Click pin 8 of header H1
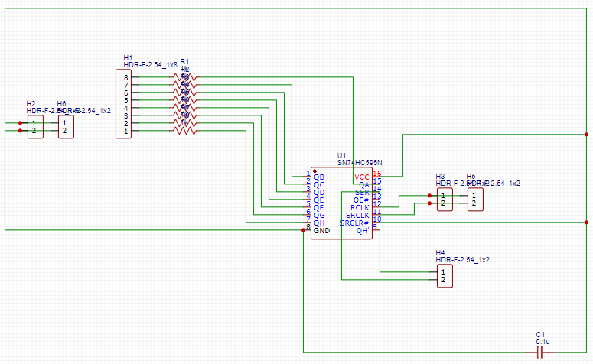 tap(126, 77)
